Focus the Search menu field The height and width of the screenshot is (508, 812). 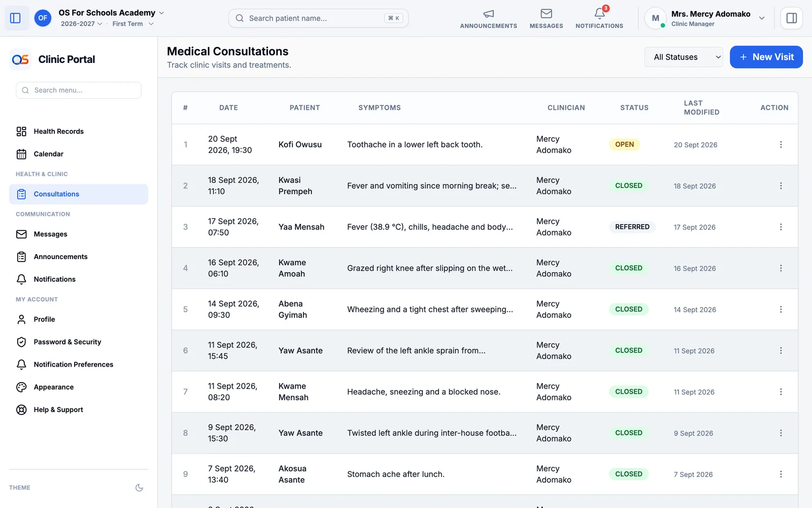[79, 90]
